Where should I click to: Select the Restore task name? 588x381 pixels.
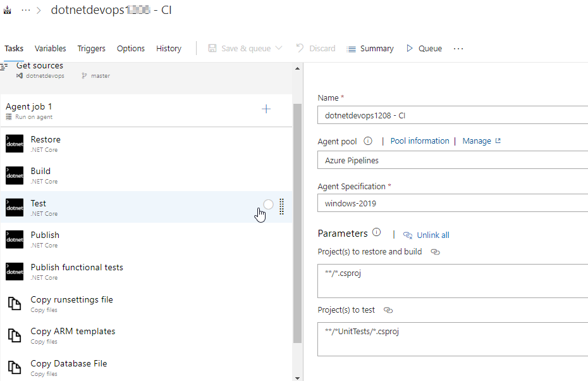(x=46, y=140)
